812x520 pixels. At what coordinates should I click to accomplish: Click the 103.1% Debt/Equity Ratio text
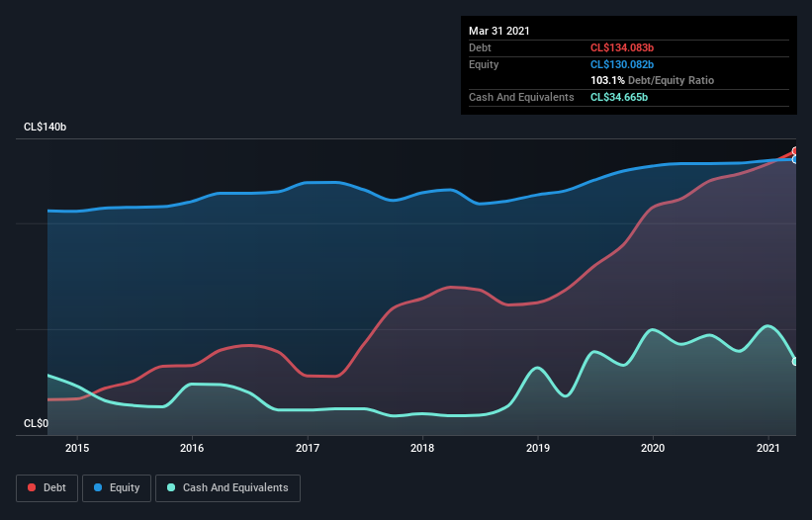click(652, 80)
